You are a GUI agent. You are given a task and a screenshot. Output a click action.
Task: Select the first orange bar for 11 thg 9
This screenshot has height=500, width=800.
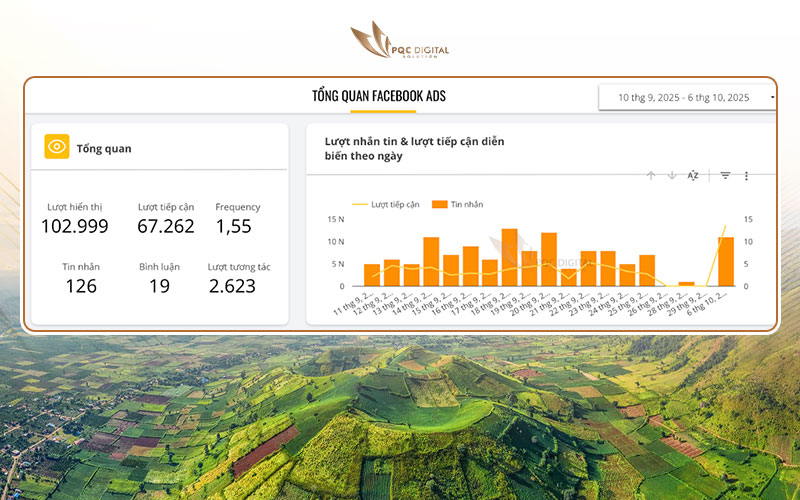click(372, 275)
